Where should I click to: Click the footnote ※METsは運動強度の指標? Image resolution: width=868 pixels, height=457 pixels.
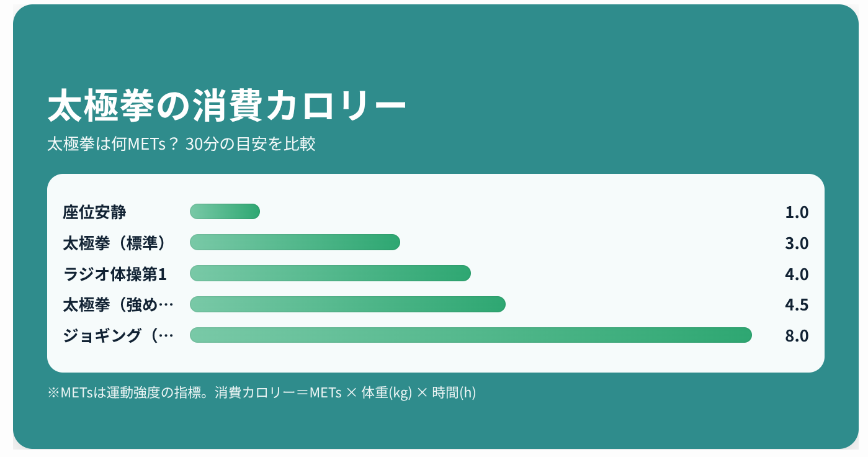click(129, 393)
